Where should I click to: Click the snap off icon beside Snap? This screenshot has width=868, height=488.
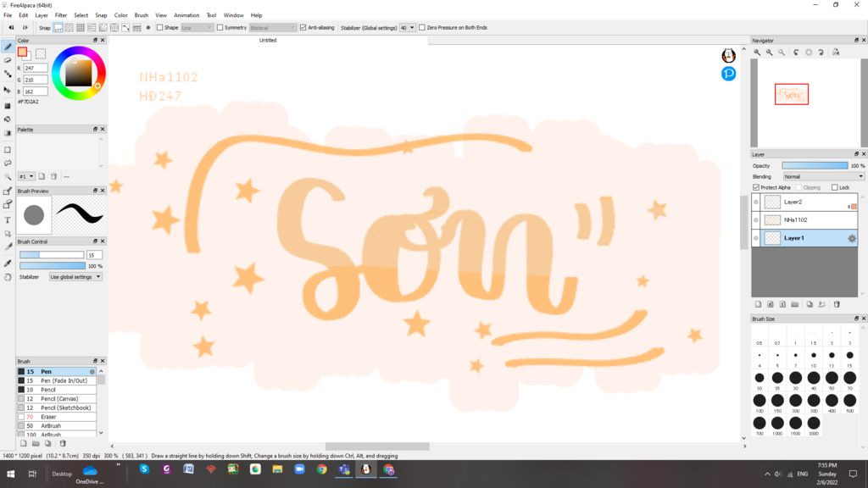click(58, 28)
